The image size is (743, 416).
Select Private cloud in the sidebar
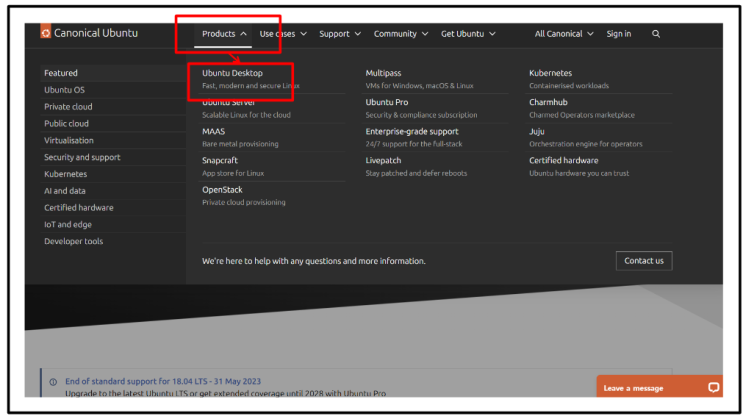[68, 107]
